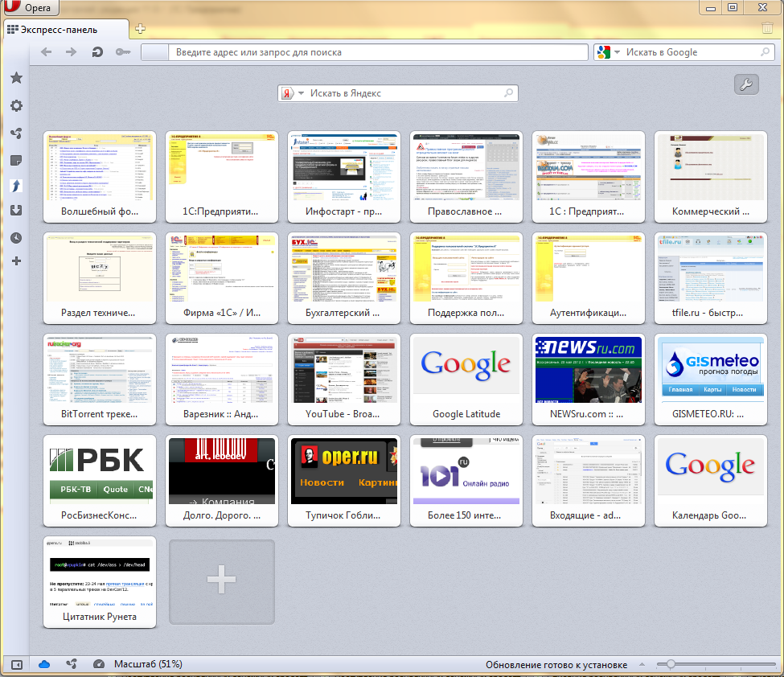Open the art. lebedev speed dial
The width and height of the screenshot is (784, 677).
click(221, 481)
